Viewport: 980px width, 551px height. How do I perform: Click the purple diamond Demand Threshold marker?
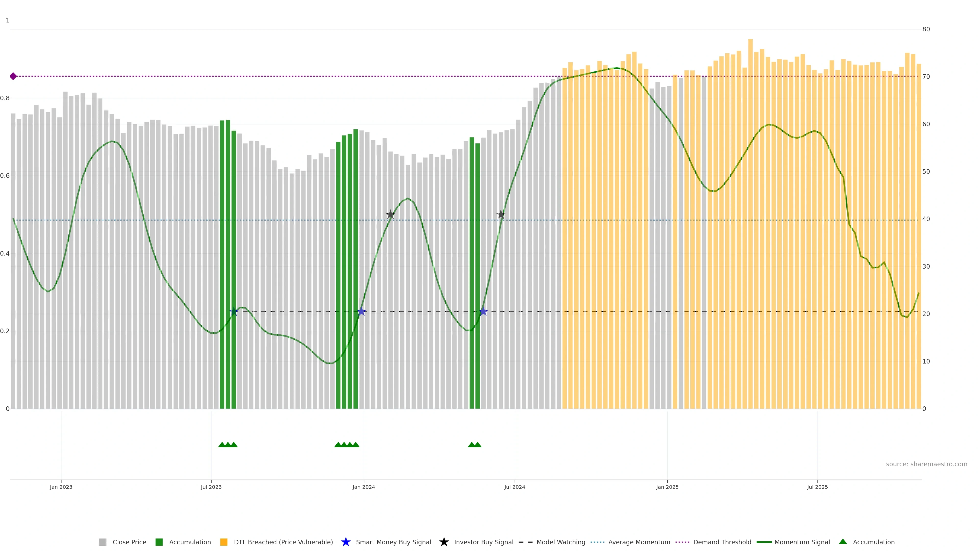point(13,77)
